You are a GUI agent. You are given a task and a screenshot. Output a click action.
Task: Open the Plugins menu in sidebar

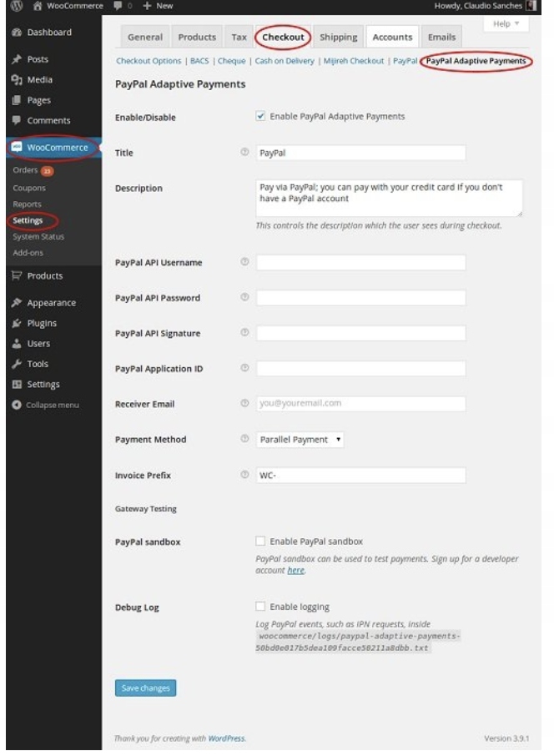pyautogui.click(x=42, y=324)
